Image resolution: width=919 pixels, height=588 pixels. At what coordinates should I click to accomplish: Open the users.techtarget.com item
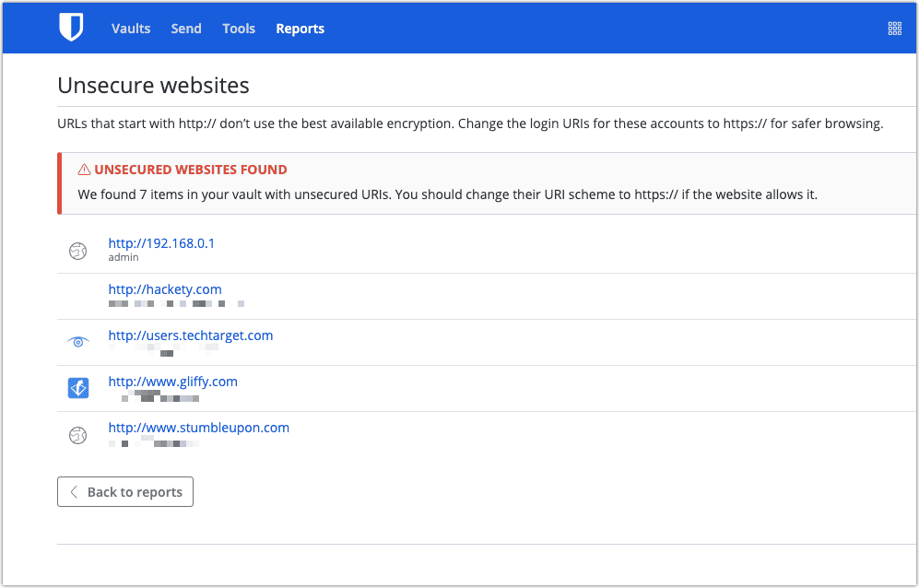[191, 335]
